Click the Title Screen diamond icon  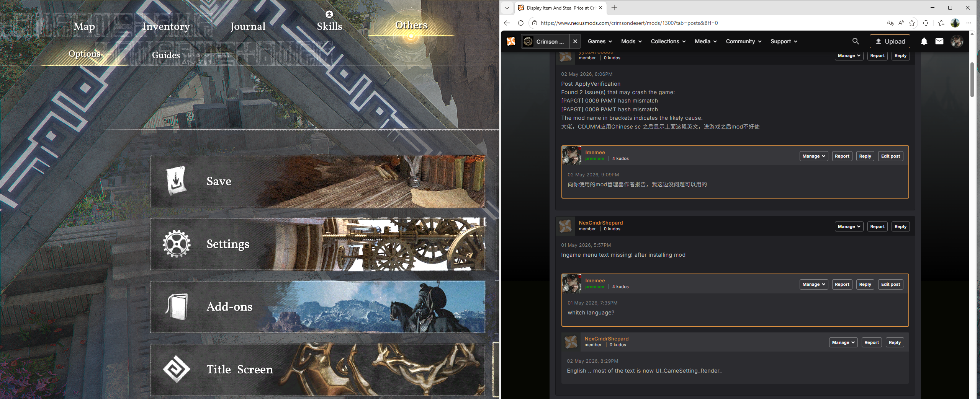point(176,369)
